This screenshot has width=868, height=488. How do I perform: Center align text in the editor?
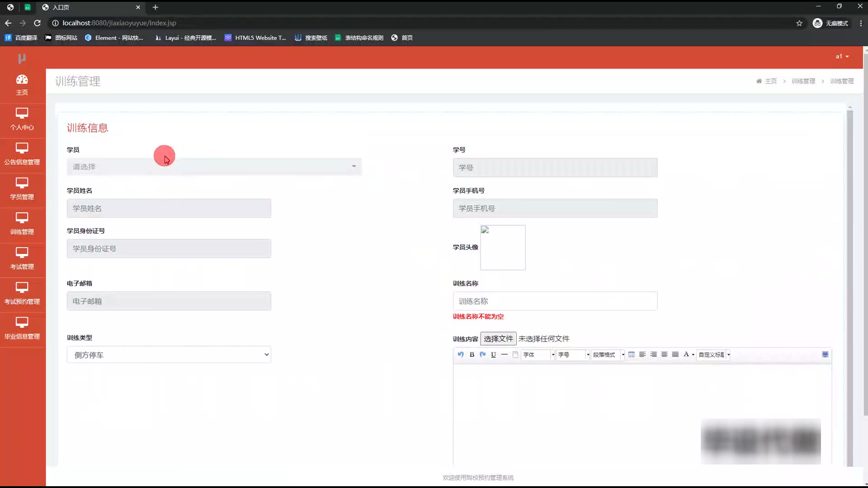coord(664,355)
